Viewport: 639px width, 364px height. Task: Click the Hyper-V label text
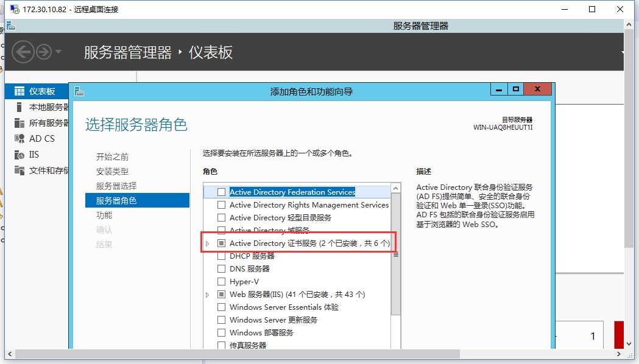point(244,281)
